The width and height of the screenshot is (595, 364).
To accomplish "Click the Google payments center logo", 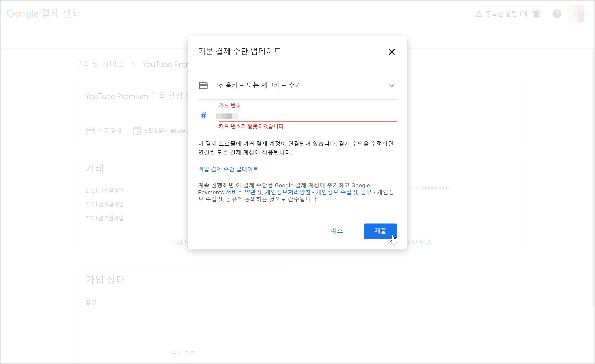I will [x=43, y=13].
